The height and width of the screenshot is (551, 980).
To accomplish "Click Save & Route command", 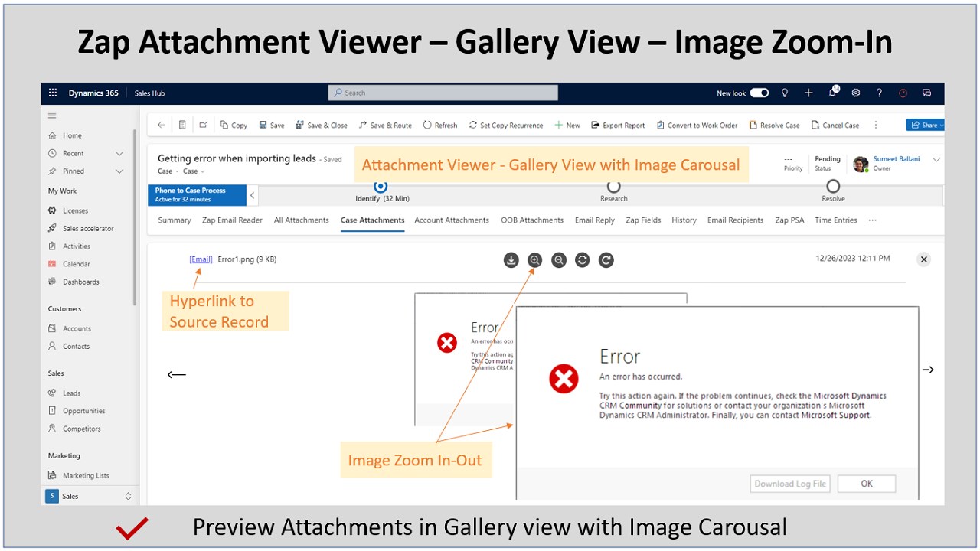I will click(x=385, y=125).
